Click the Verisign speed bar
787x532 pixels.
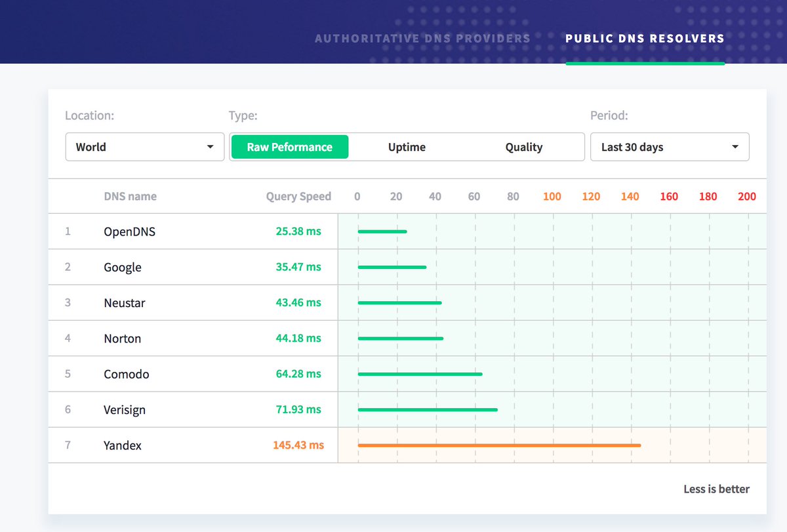428,410
